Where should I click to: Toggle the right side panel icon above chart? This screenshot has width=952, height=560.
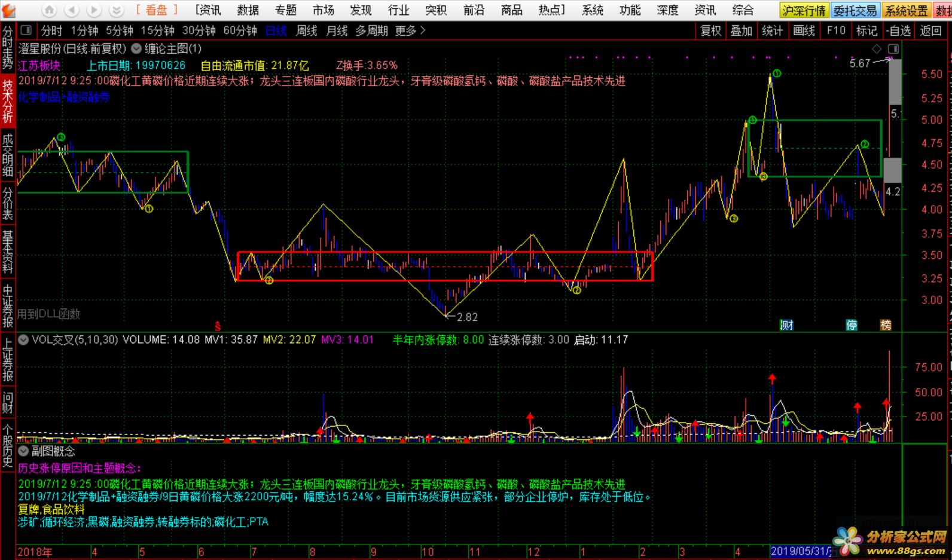click(x=893, y=48)
